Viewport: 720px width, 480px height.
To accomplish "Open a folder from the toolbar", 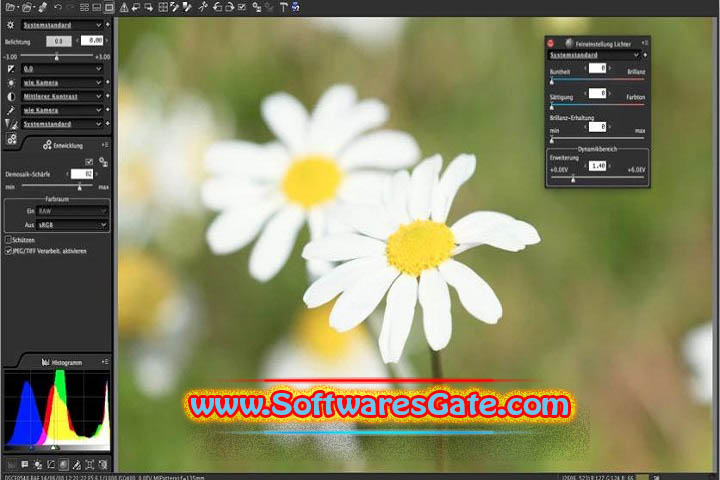I will click(27, 7).
